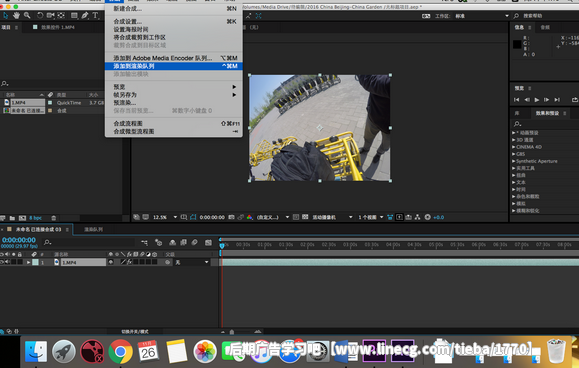
Task: Open 1 view layout dropdown
Action: [x=371, y=217]
